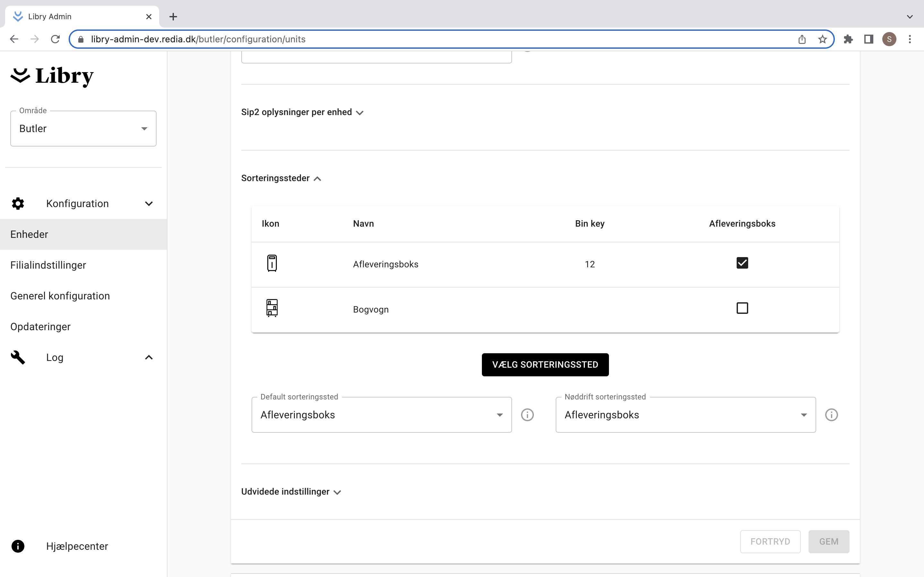
Task: Click the GEM button
Action: pos(828,541)
